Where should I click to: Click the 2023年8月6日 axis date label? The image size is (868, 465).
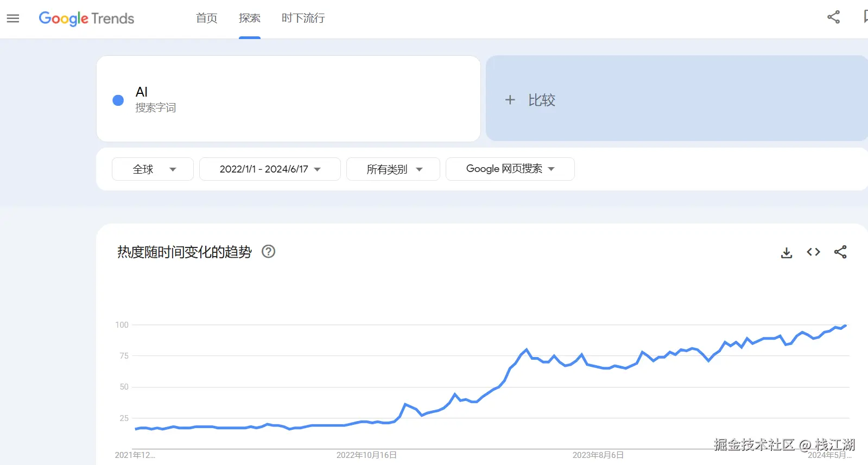pos(598,455)
